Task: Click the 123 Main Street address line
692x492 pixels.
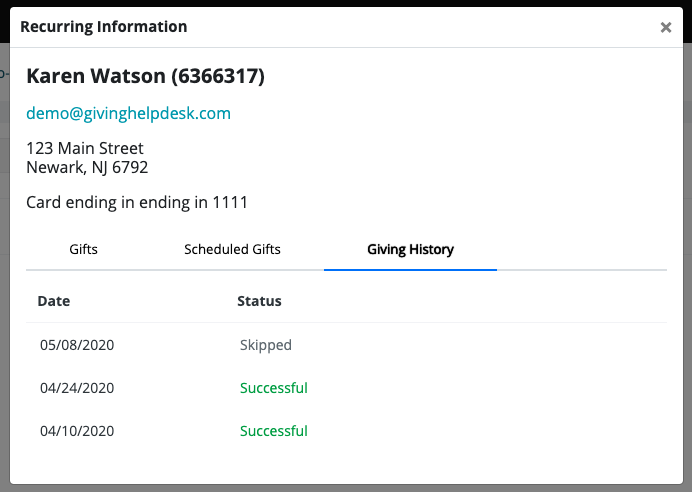Action: point(85,149)
